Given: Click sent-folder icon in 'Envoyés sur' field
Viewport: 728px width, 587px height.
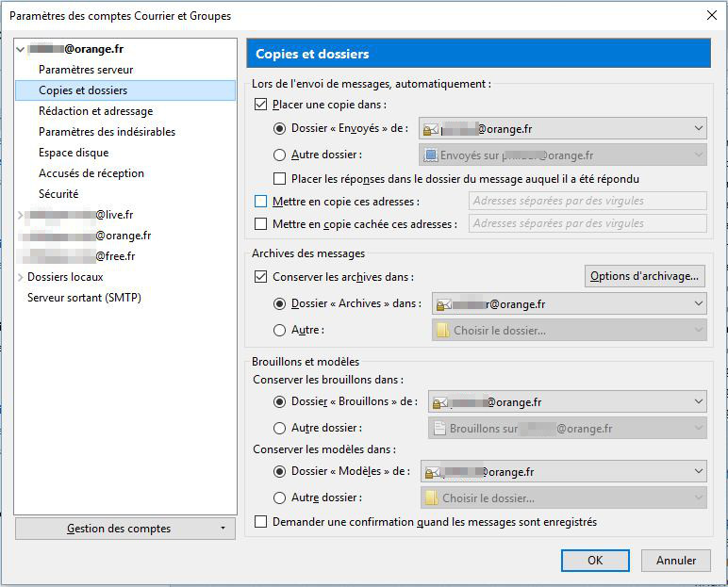Looking at the screenshot, I should (x=432, y=155).
